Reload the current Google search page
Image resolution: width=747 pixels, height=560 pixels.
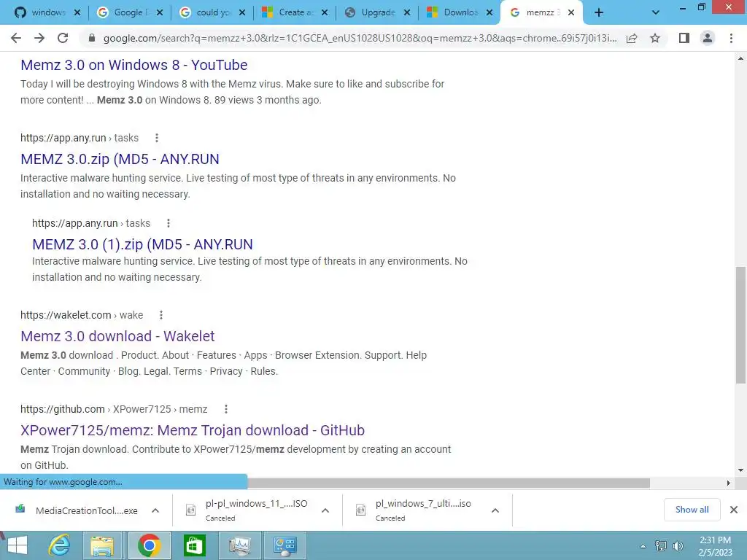click(x=63, y=38)
